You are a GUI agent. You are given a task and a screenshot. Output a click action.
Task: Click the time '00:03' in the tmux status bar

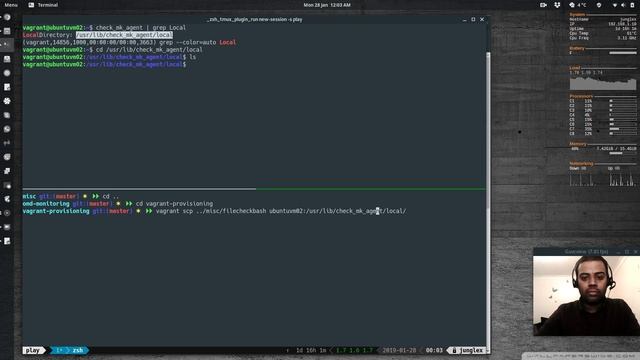click(434, 350)
